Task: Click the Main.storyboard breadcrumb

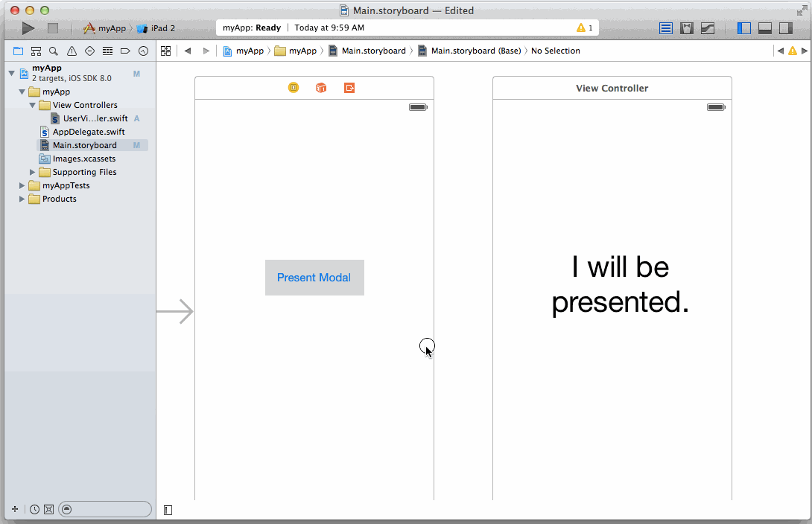Action: tap(367, 51)
